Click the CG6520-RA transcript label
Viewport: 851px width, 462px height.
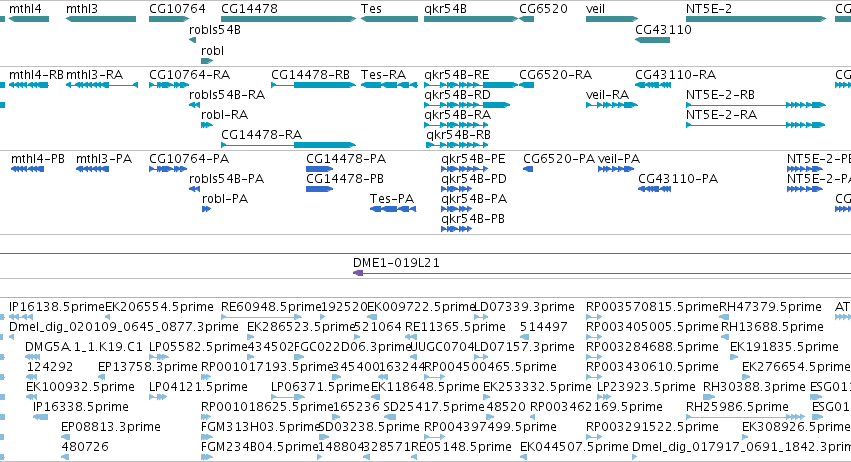(x=555, y=75)
